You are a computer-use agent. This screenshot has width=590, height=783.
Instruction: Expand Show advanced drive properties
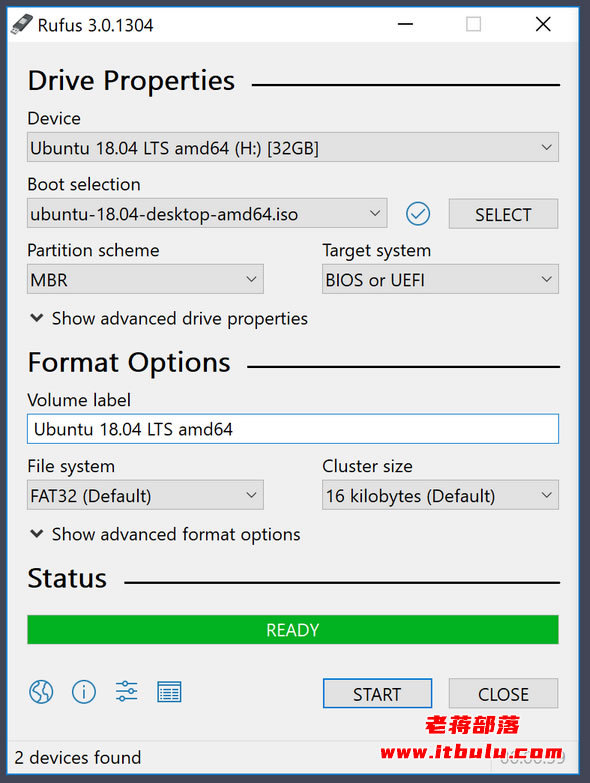(x=169, y=319)
